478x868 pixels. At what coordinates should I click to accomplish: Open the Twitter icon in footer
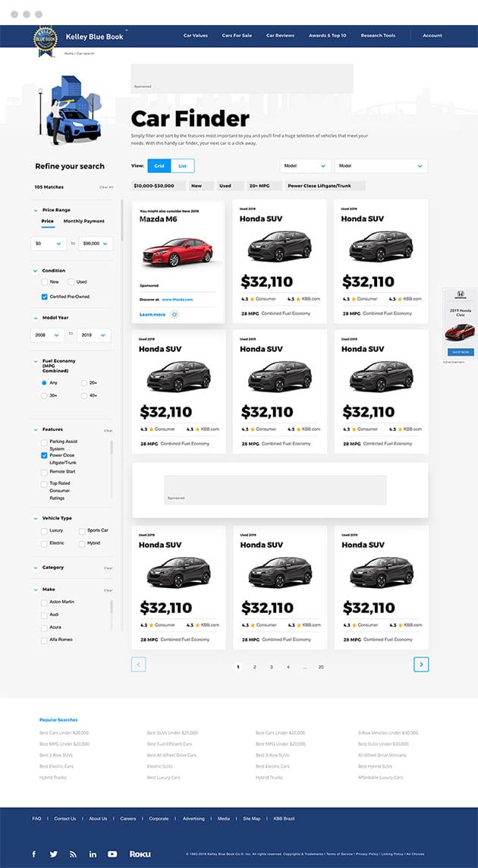click(53, 854)
